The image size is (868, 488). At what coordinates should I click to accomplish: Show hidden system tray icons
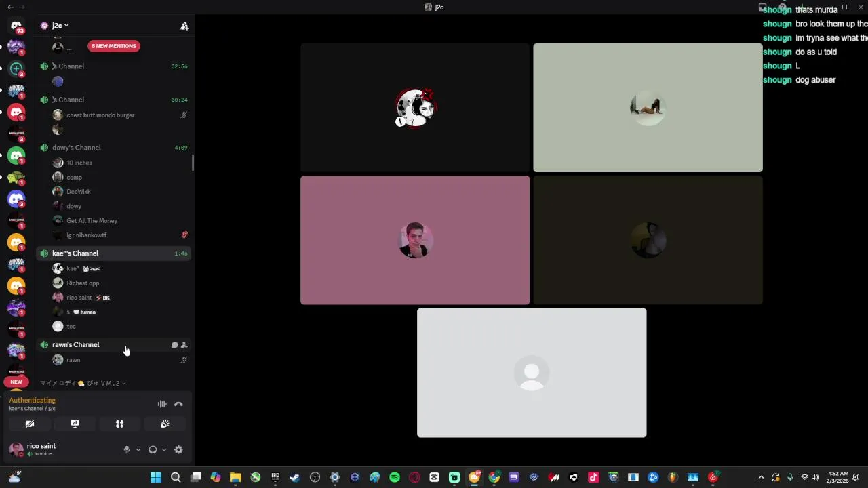pyautogui.click(x=761, y=477)
